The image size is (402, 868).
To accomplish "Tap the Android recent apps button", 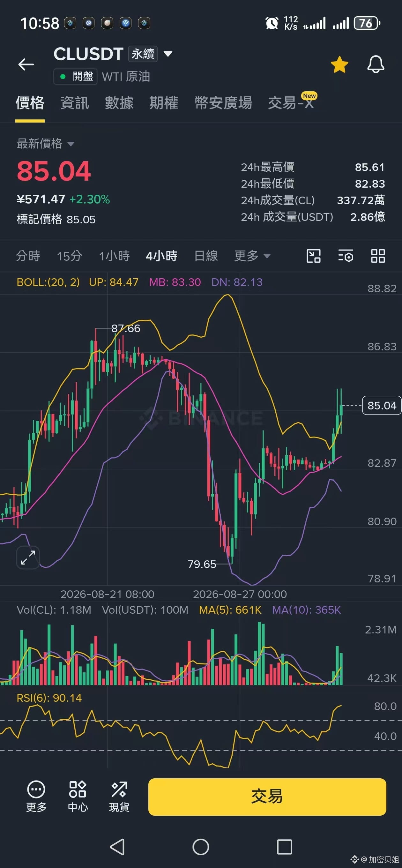I will (x=284, y=847).
